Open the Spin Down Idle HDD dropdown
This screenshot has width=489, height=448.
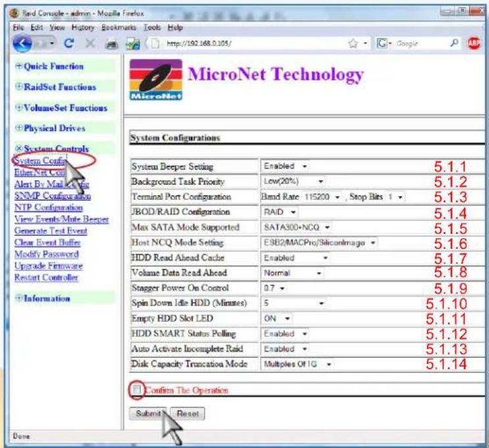click(294, 303)
